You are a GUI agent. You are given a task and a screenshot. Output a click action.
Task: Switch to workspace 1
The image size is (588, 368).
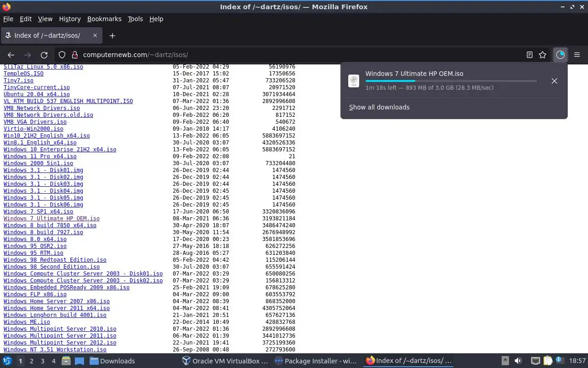click(21, 361)
